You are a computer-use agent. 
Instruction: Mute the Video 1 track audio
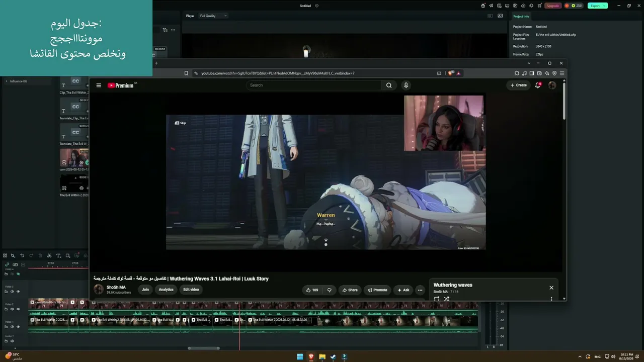coord(12,326)
